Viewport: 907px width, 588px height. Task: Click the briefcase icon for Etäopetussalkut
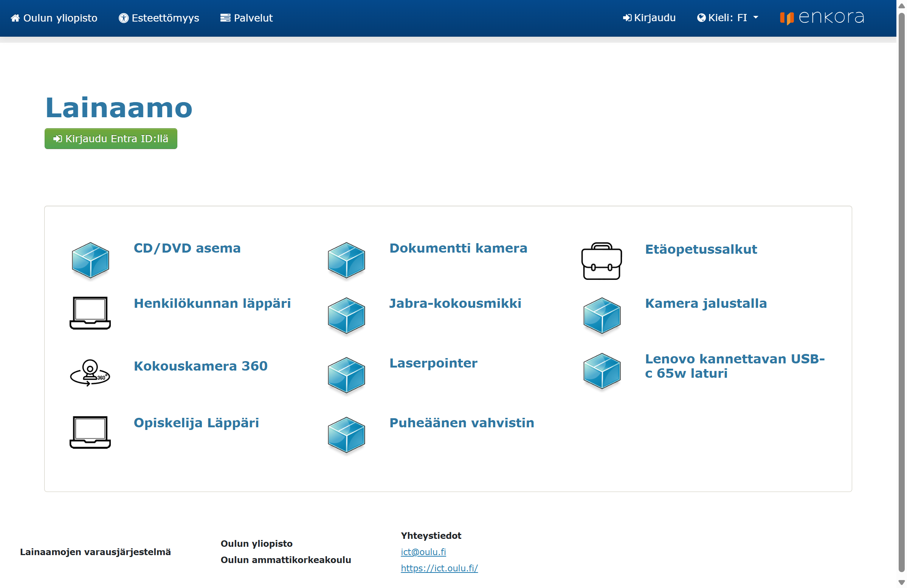pos(602,261)
